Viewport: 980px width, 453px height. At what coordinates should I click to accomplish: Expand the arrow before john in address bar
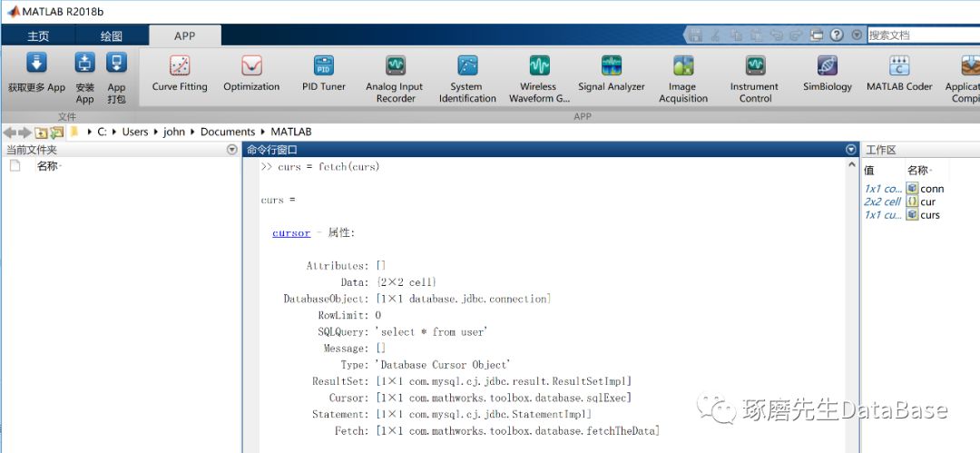pos(156,132)
